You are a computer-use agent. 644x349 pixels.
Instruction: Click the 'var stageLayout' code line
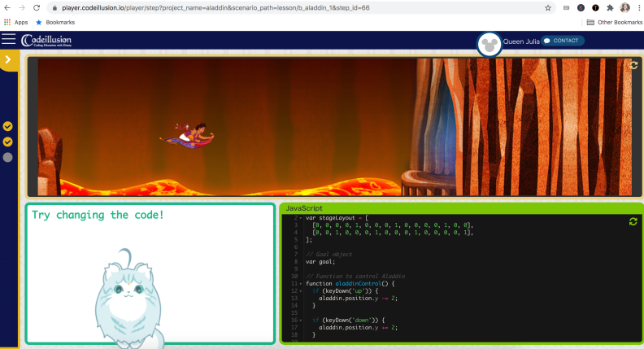[337, 218]
